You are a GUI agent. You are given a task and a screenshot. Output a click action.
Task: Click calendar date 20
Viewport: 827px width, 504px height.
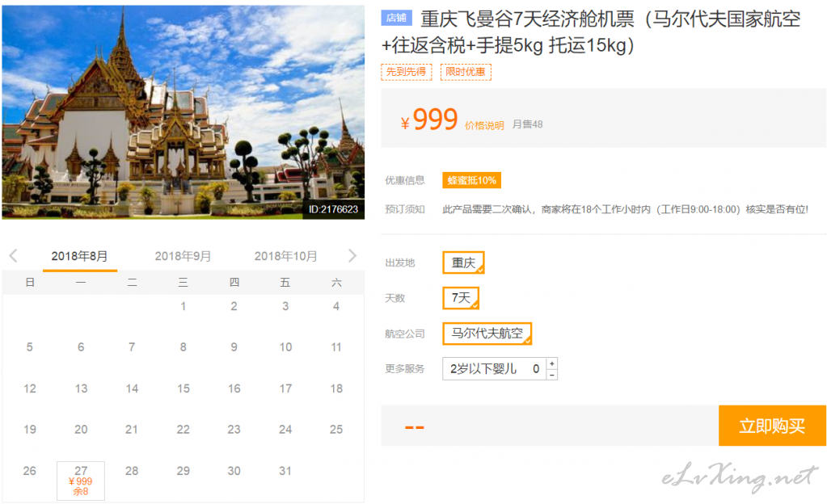[x=81, y=430]
